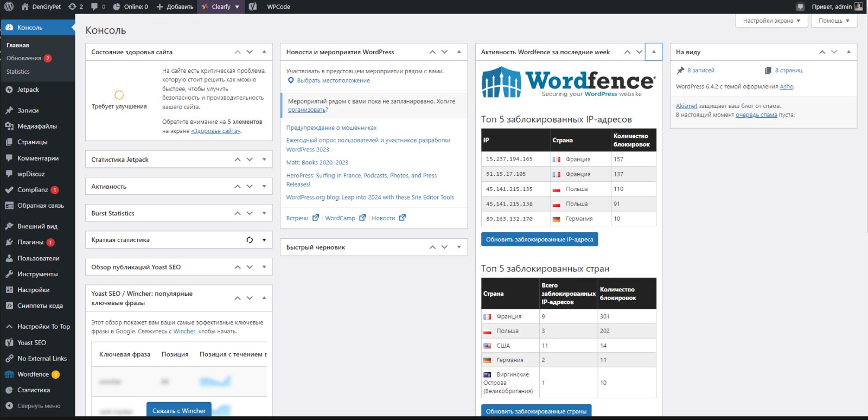Open the Akismet link
This screenshot has width=868, height=420.
pyautogui.click(x=686, y=106)
